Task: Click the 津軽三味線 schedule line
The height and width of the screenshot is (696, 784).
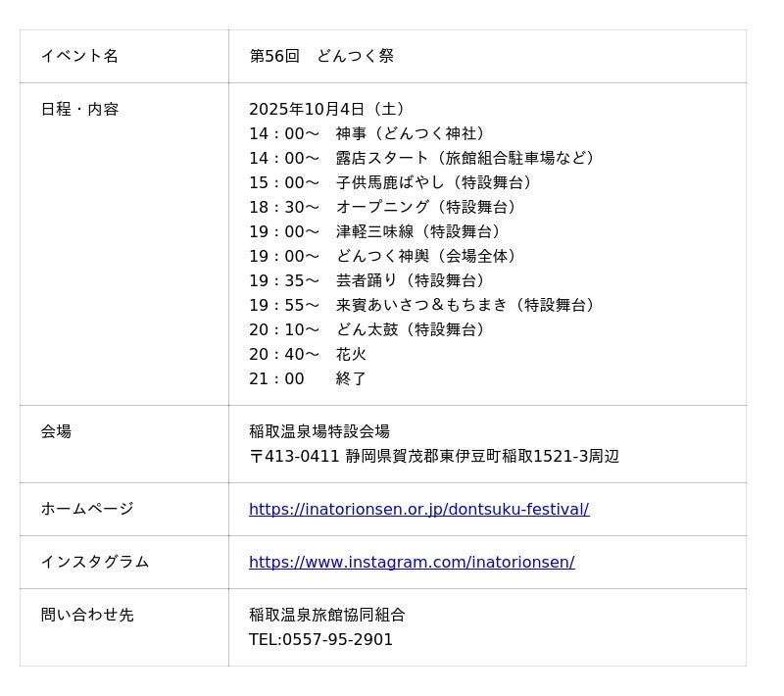Action: click(376, 231)
